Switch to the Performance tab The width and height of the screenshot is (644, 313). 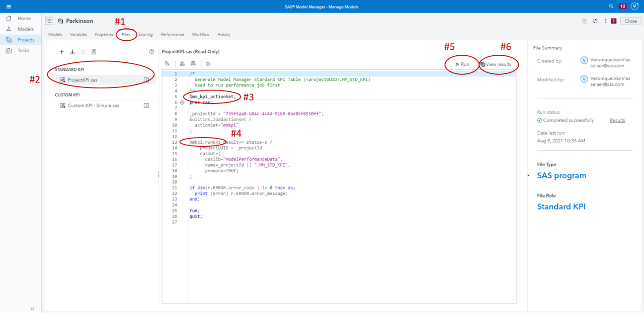tap(172, 35)
